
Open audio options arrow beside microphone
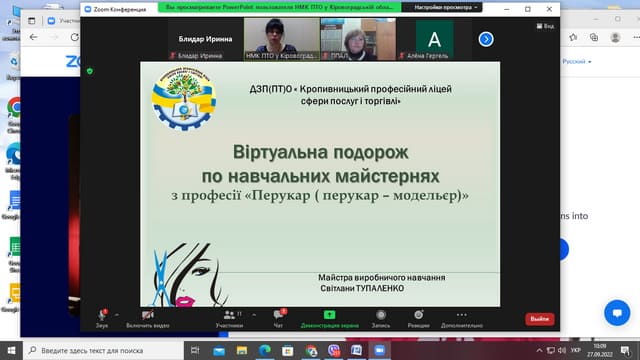(x=117, y=315)
